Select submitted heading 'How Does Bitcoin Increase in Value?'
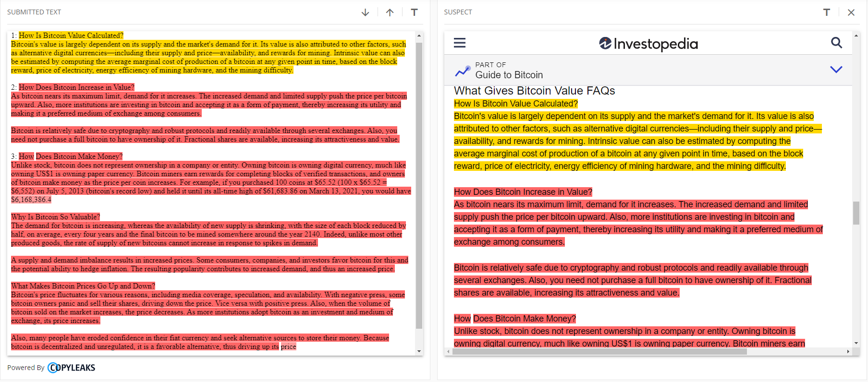Screen dimensions: 868x382 76,87
